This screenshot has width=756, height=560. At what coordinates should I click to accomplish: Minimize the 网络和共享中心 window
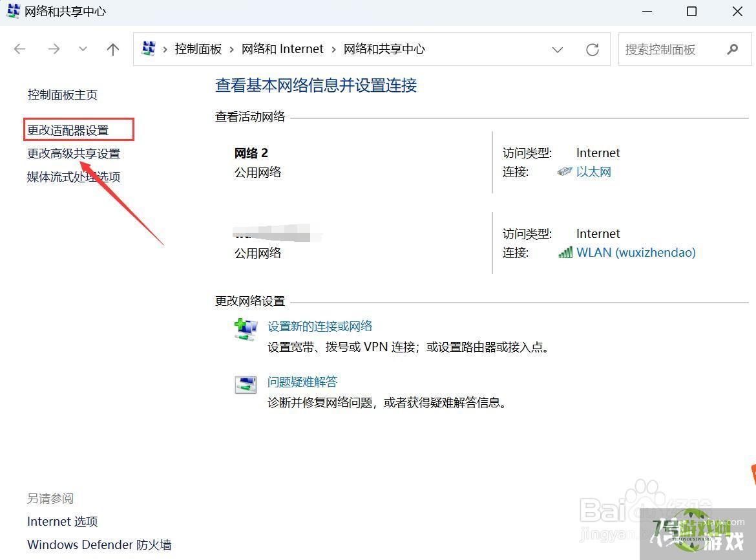tap(647, 11)
